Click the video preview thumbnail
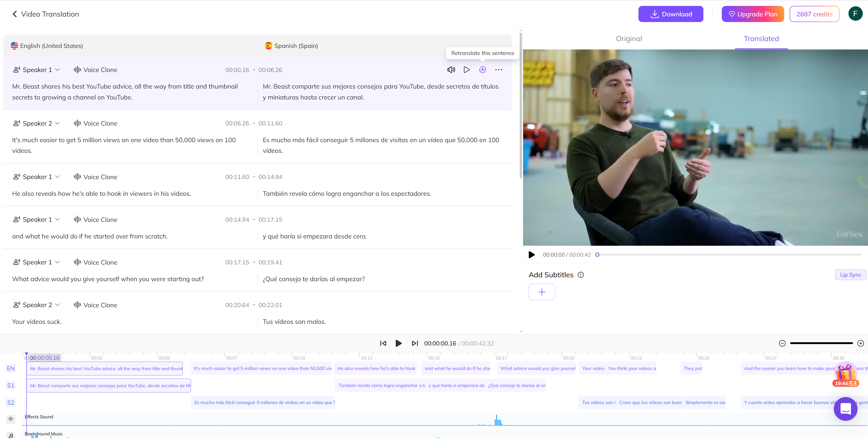 click(695, 147)
